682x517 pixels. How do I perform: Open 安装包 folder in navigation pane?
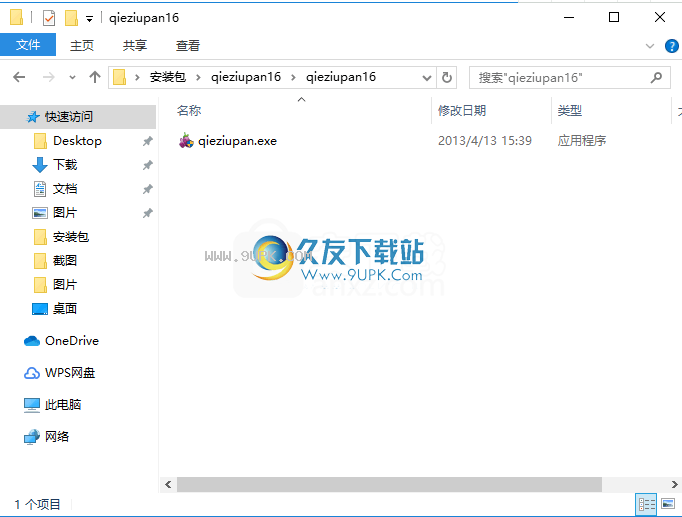[x=71, y=237]
